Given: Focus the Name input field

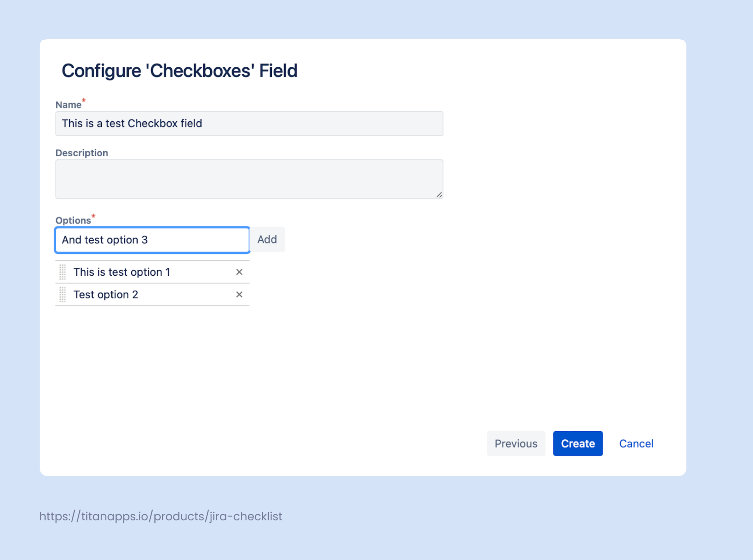Looking at the screenshot, I should (249, 124).
